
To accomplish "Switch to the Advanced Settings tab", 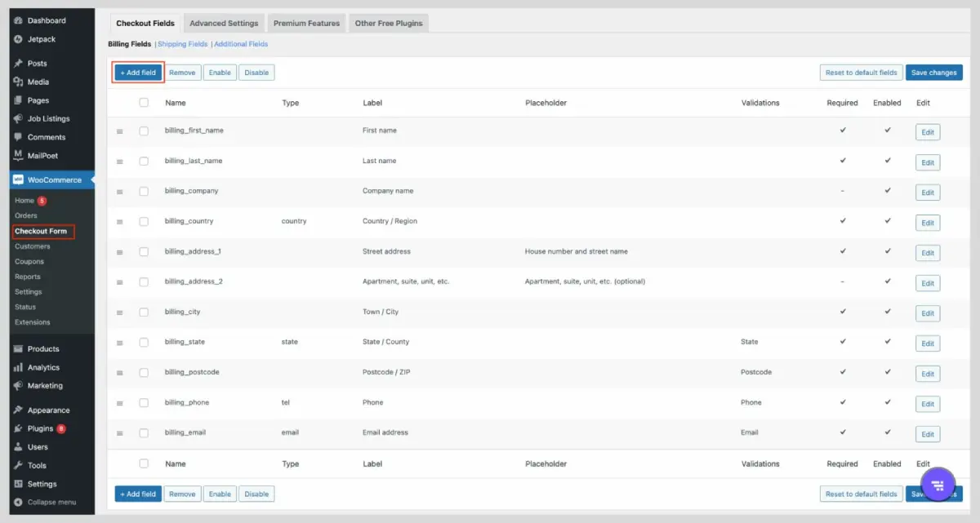I will coord(224,23).
